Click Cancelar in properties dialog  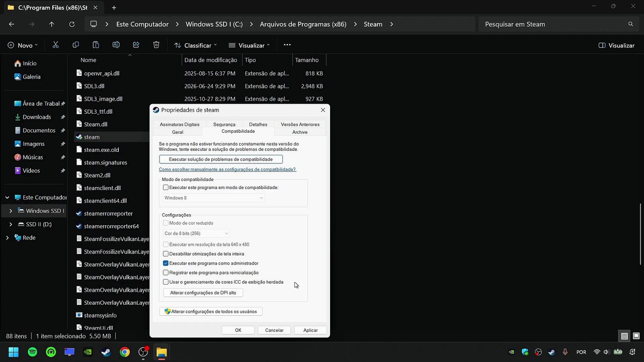point(274,330)
